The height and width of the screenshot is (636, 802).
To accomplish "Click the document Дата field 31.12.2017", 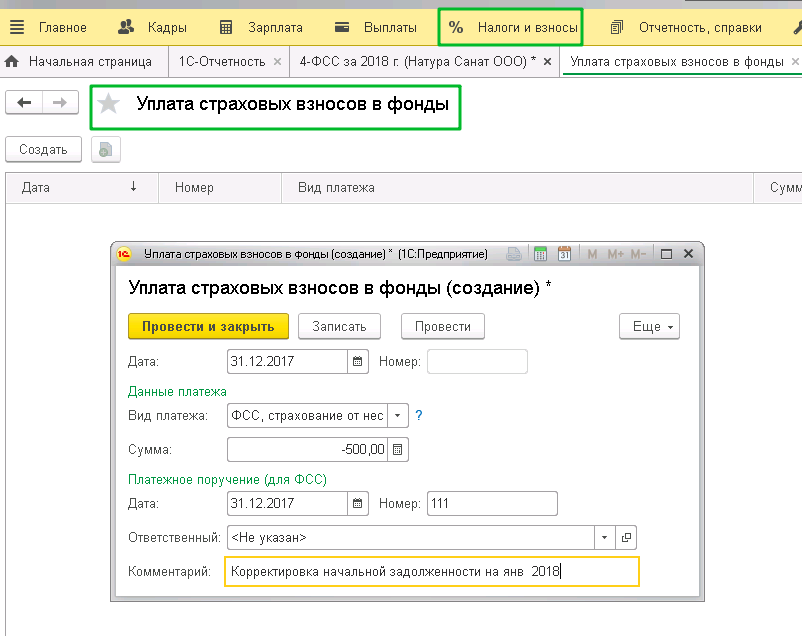I will (x=287, y=362).
